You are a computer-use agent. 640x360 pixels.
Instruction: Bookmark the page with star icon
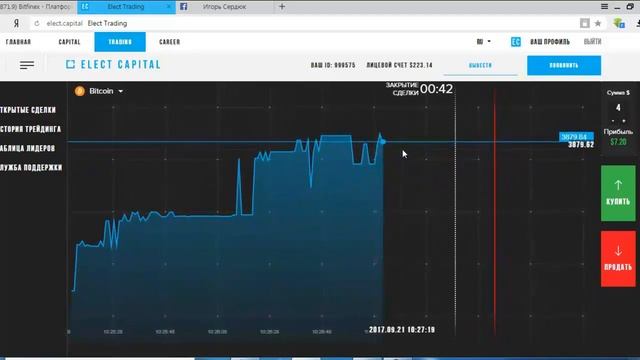click(x=598, y=23)
